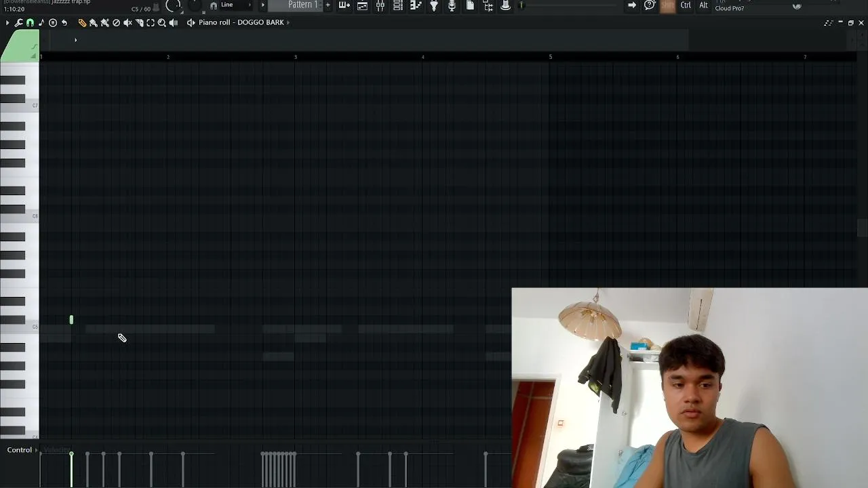This screenshot has height=488, width=868.
Task: Click the stair-step notes icon
Action: pyautogui.click(x=416, y=5)
